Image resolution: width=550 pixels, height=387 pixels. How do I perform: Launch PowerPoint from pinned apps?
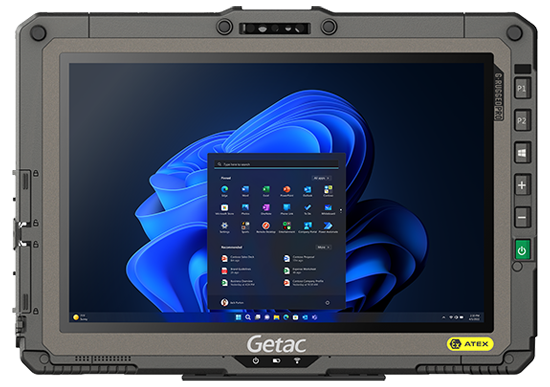click(x=287, y=190)
